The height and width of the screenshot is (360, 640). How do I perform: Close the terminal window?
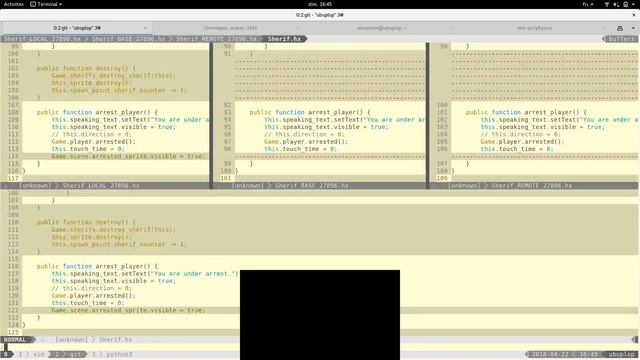click(x=634, y=15)
